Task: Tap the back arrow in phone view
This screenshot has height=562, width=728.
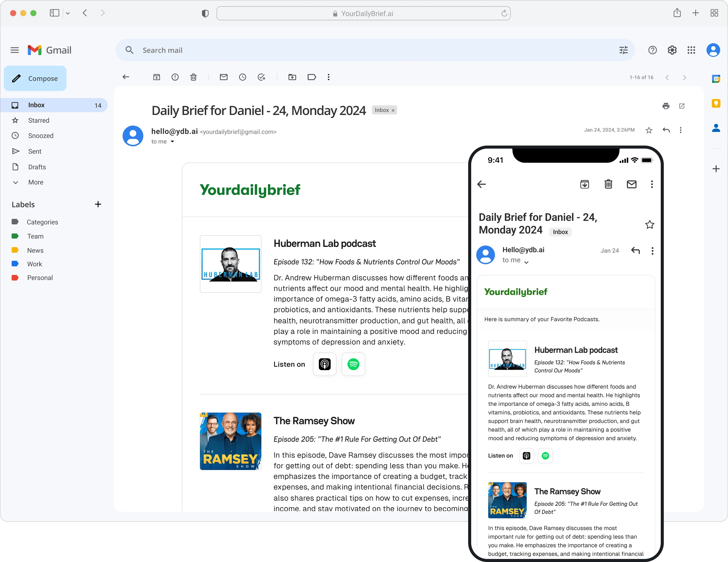Action: (482, 184)
